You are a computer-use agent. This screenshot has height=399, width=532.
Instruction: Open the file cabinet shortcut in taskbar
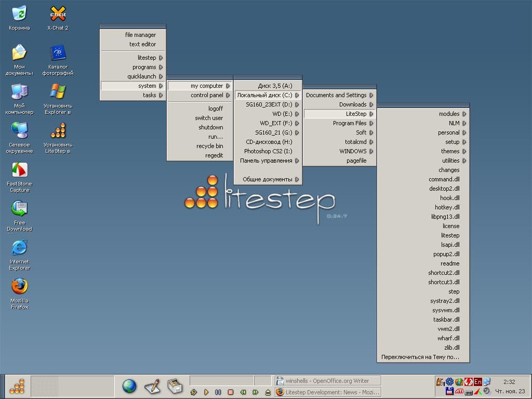pyautogui.click(x=176, y=387)
